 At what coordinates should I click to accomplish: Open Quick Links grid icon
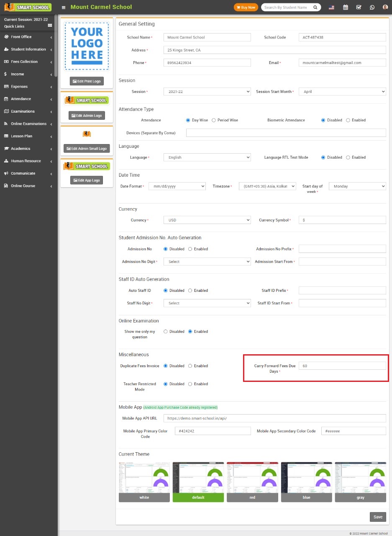coord(50,26)
